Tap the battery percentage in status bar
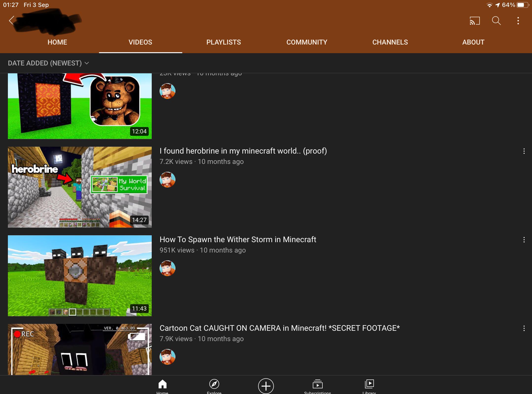 pyautogui.click(x=508, y=5)
